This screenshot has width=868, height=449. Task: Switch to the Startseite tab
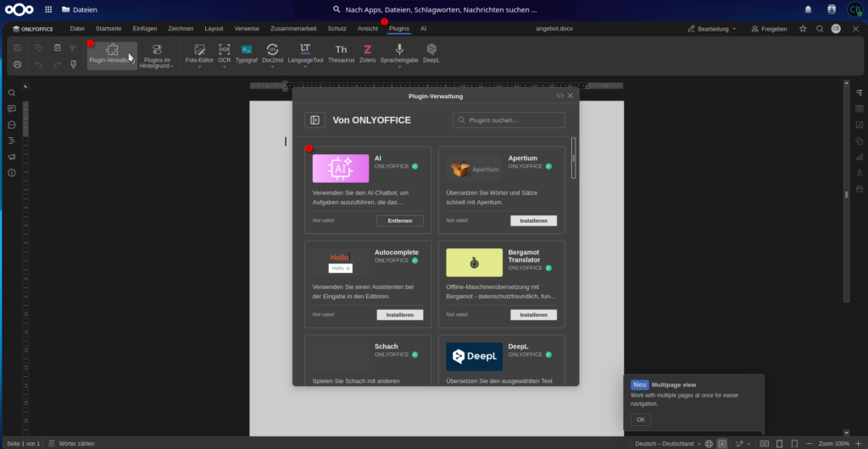click(x=108, y=29)
